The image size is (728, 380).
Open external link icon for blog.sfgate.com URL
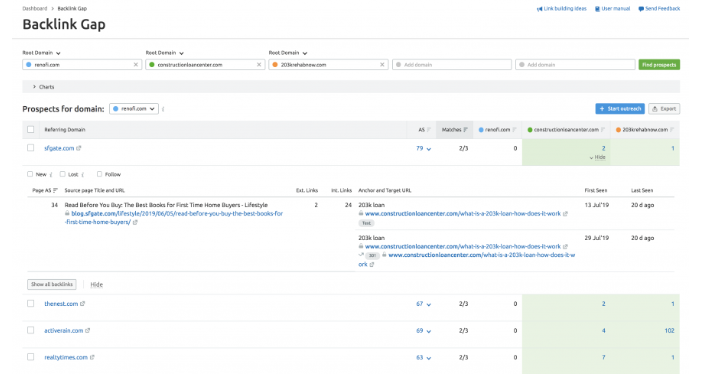point(135,223)
